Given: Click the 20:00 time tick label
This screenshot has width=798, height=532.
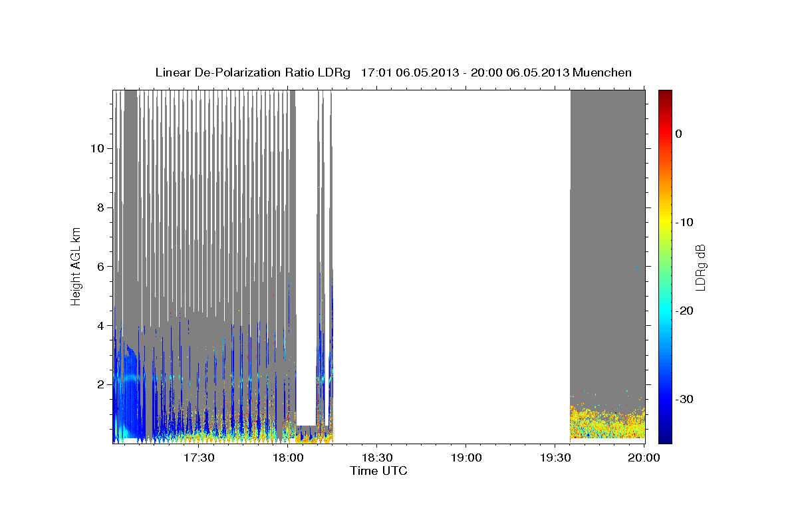Looking at the screenshot, I should tap(644, 458).
